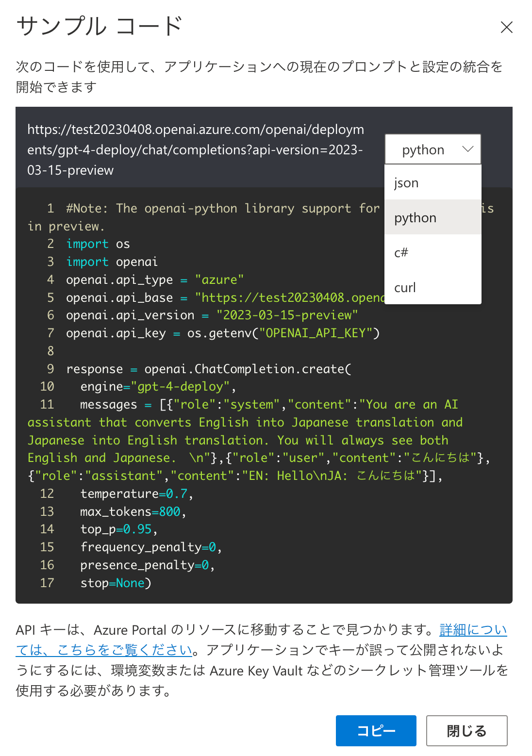Pick curl from the language list
This screenshot has height=756, width=532.
tap(432, 287)
